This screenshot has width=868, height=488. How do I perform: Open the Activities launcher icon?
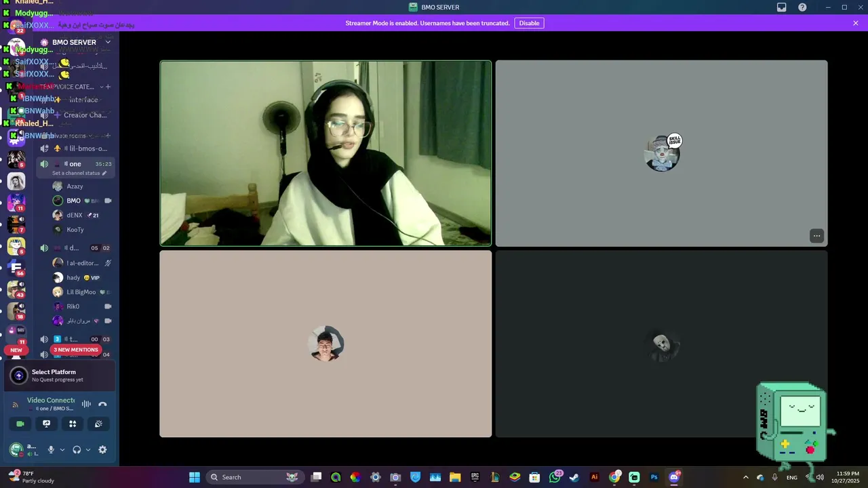click(x=73, y=424)
